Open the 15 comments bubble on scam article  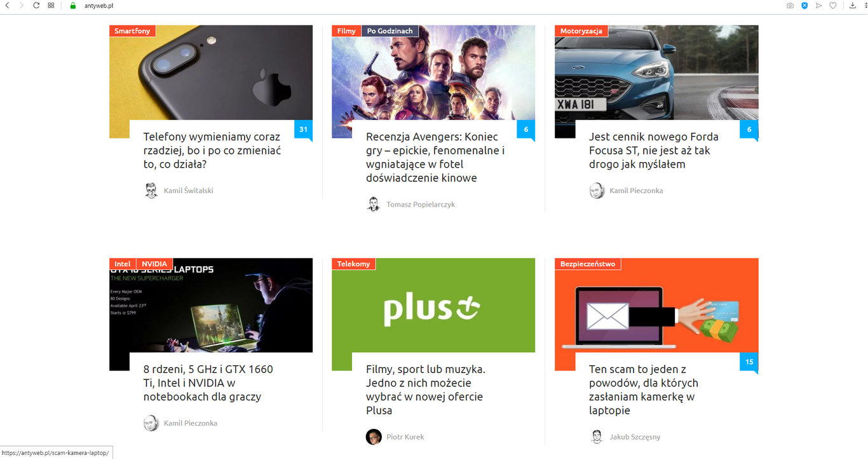tap(749, 363)
